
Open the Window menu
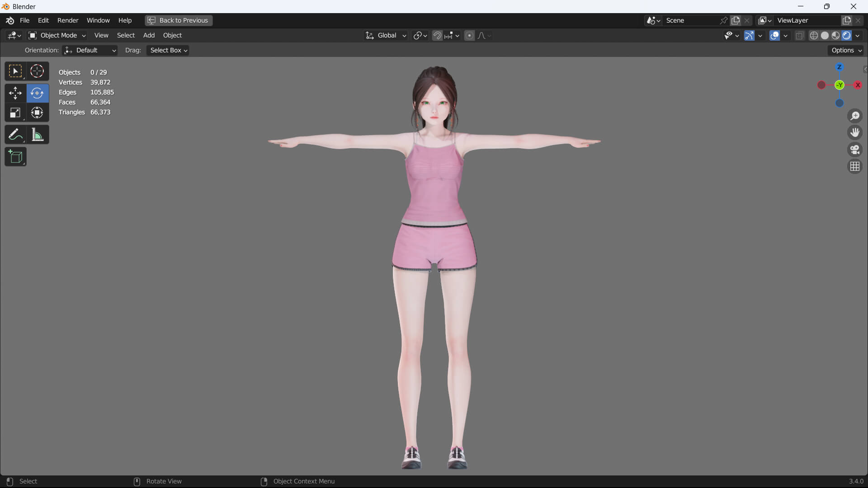click(98, 20)
